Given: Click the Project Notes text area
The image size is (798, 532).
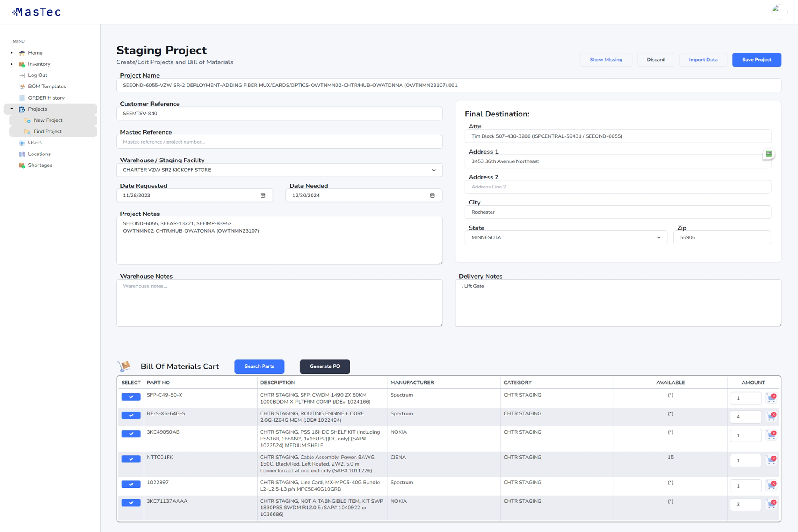Looking at the screenshot, I should pyautogui.click(x=279, y=241).
